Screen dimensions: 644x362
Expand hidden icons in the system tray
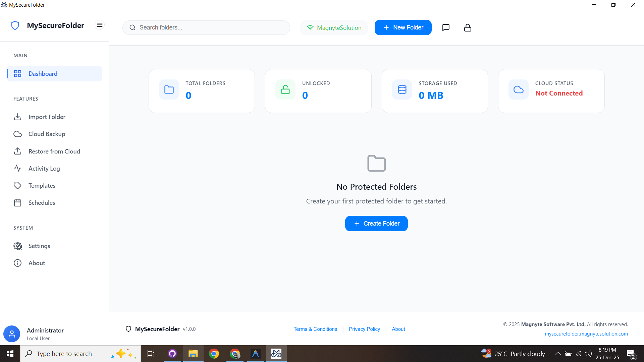tap(558, 353)
